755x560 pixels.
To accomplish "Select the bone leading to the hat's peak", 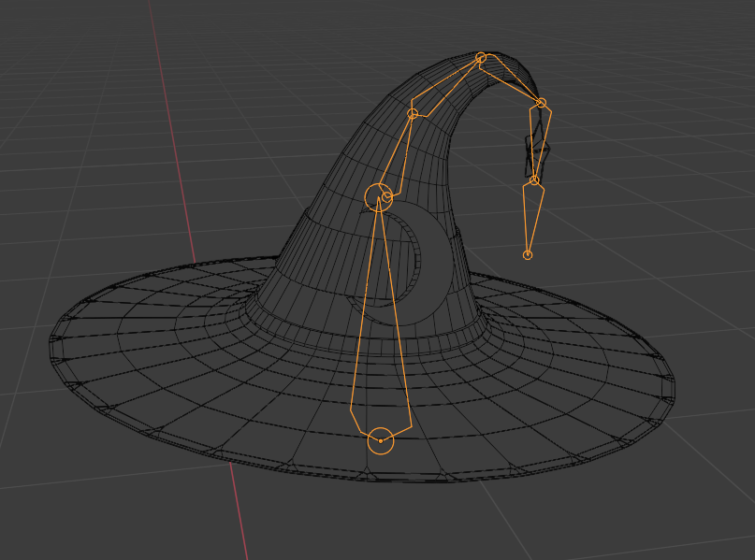I will click(445, 87).
